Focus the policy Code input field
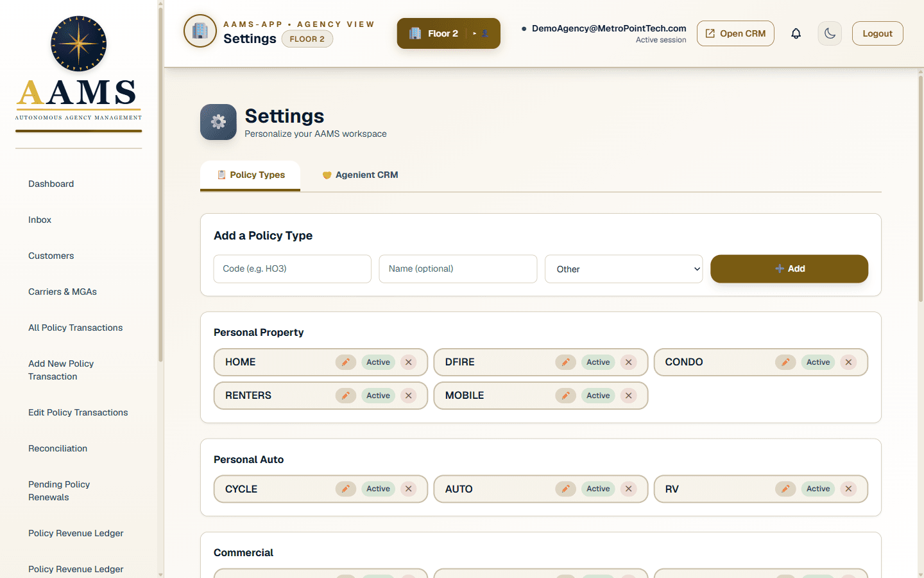The width and height of the screenshot is (924, 578). click(x=293, y=269)
